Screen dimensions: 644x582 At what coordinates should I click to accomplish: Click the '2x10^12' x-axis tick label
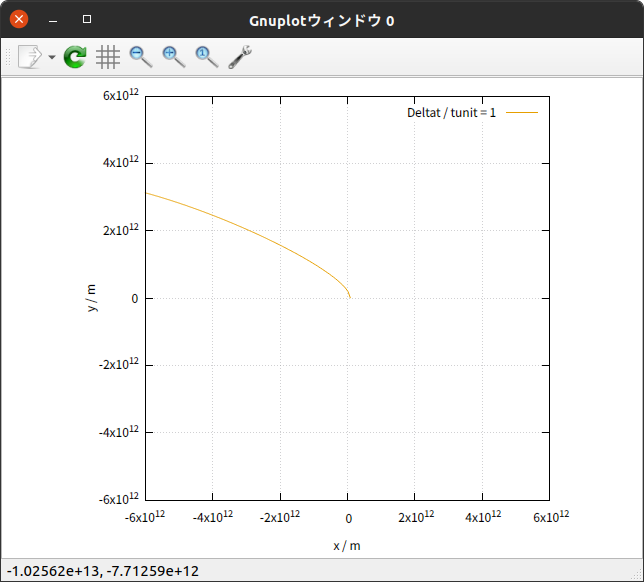(416, 516)
